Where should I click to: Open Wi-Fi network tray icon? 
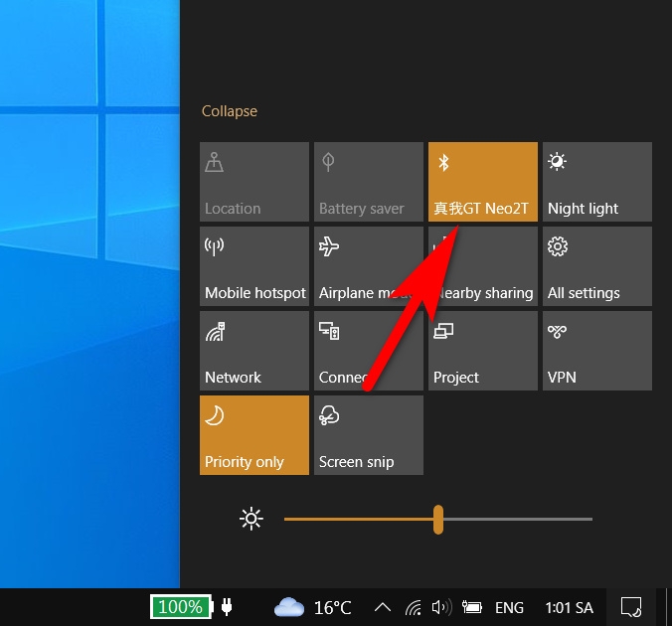[x=414, y=607]
